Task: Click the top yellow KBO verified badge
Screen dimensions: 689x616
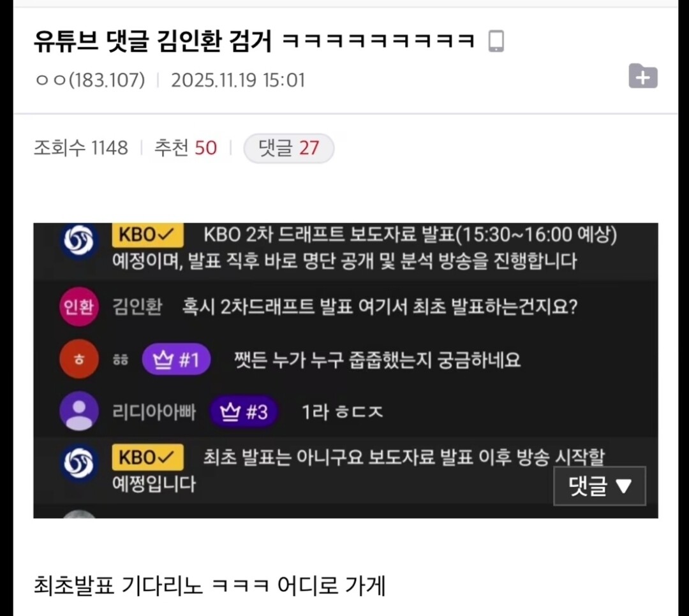Action: tap(147, 235)
